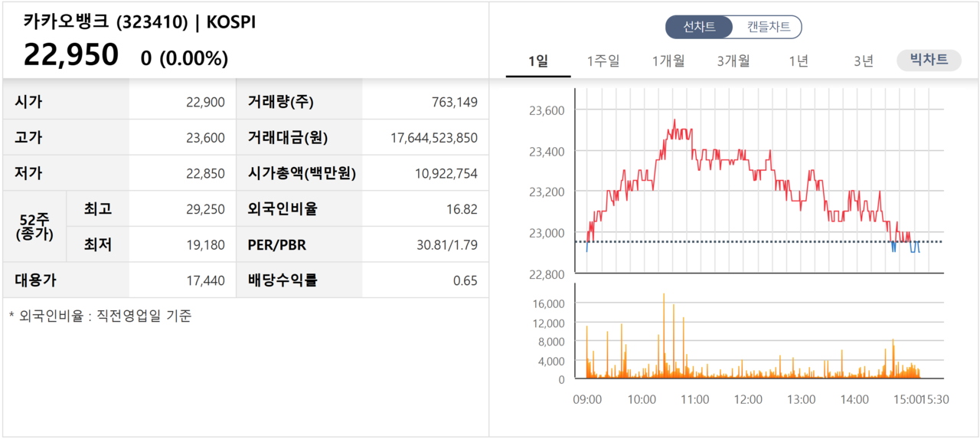
Task: Click the 고가 value 23,600
Action: point(205,138)
